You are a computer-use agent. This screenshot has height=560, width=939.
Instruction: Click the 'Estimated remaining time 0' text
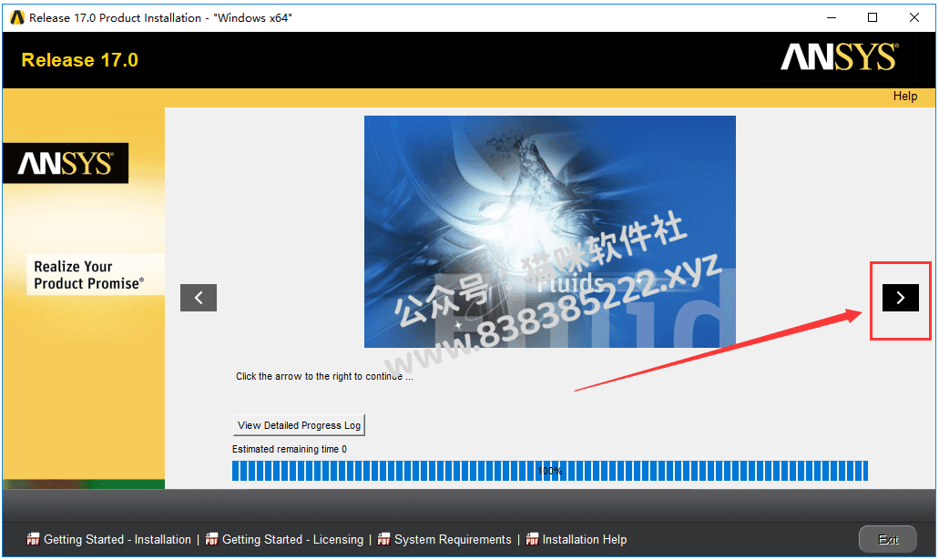click(x=290, y=449)
